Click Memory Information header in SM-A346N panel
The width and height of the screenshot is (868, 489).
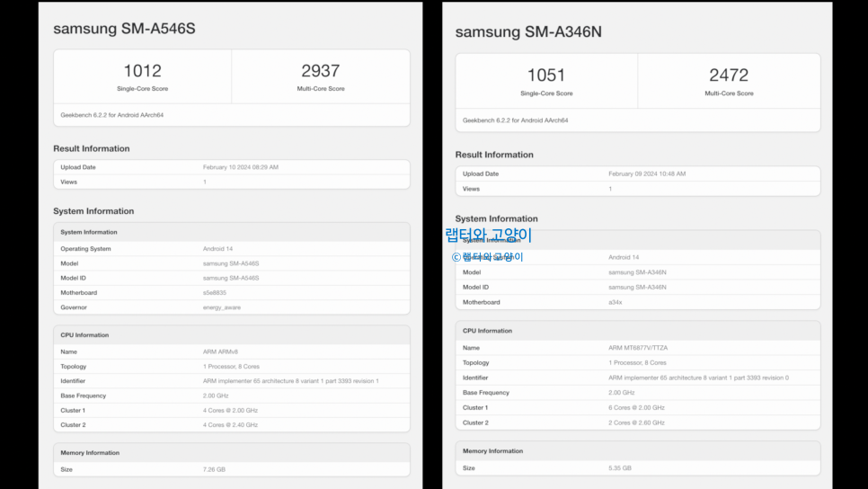492,450
